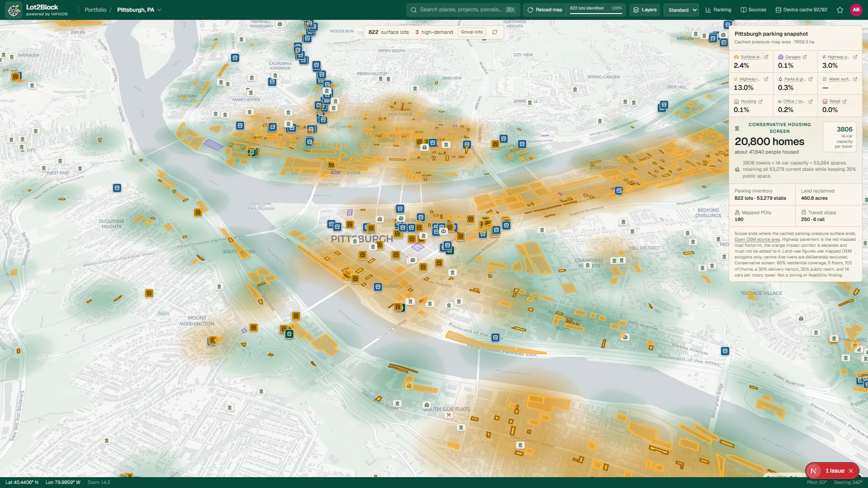Click the magnifier icon in search bar
Image resolution: width=868 pixels, height=488 pixels.
pos(414,9)
